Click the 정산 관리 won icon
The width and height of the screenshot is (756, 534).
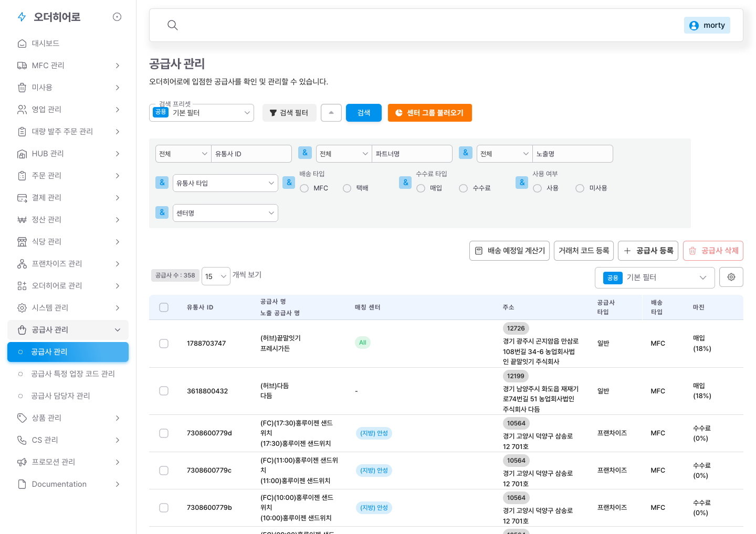22,220
